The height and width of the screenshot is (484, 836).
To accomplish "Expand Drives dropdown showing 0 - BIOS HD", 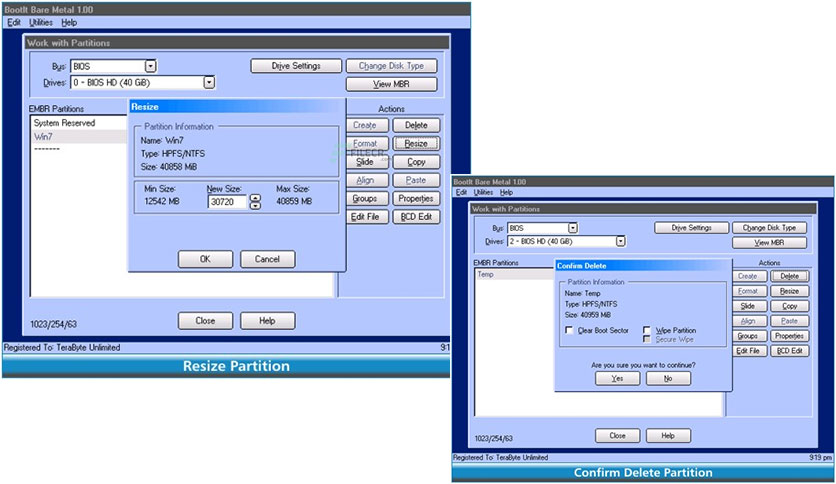I will tap(209, 83).
